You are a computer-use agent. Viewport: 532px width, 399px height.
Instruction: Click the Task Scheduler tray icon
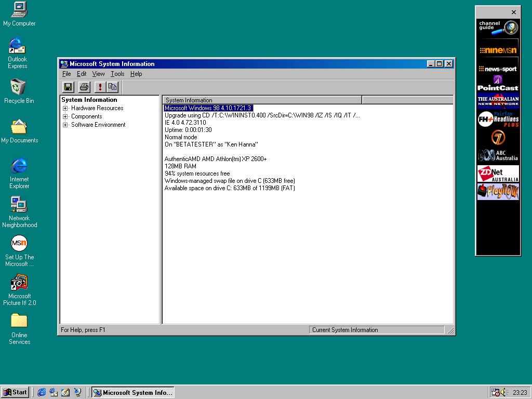495,393
